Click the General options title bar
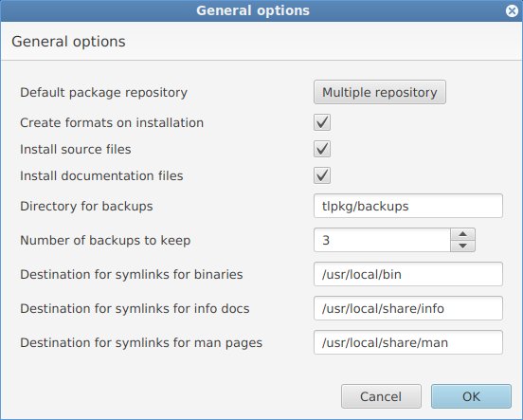Image resolution: width=523 pixels, height=420 pixels. coord(253,10)
